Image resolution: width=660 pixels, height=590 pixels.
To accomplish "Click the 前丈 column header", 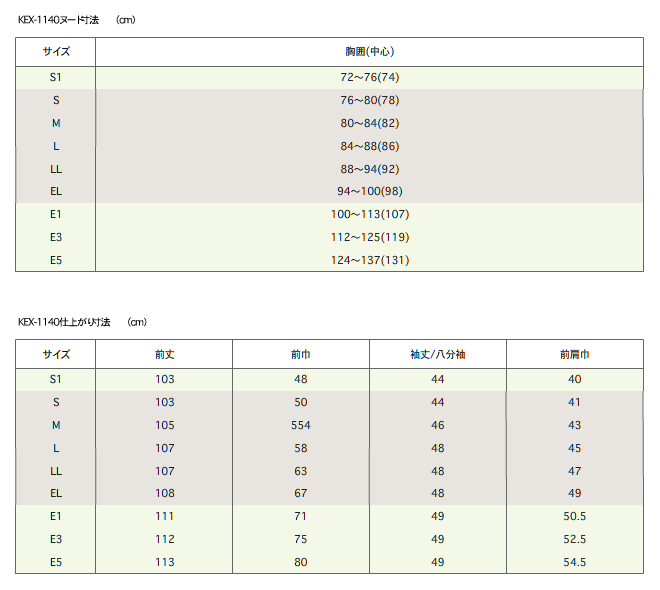I will [x=164, y=354].
